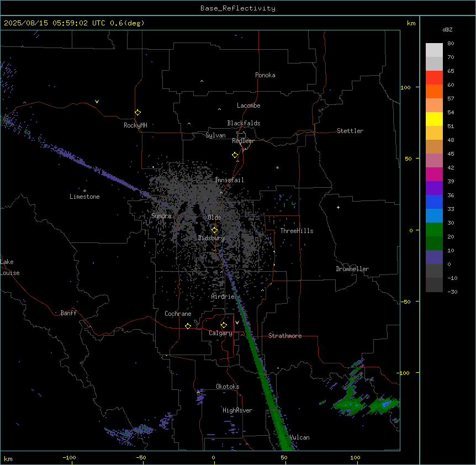This screenshot has height=465, width=476.
Task: Click the Stettler city label
Action: point(350,131)
